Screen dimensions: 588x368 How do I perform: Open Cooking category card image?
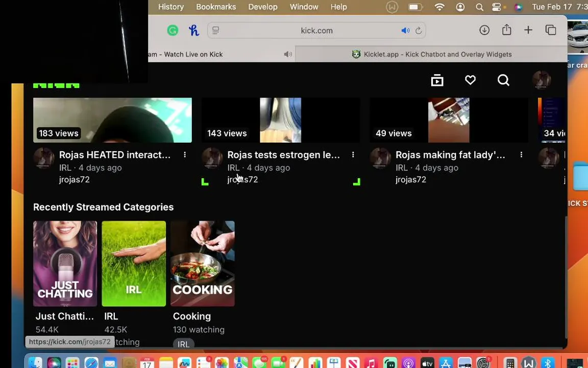(x=203, y=264)
